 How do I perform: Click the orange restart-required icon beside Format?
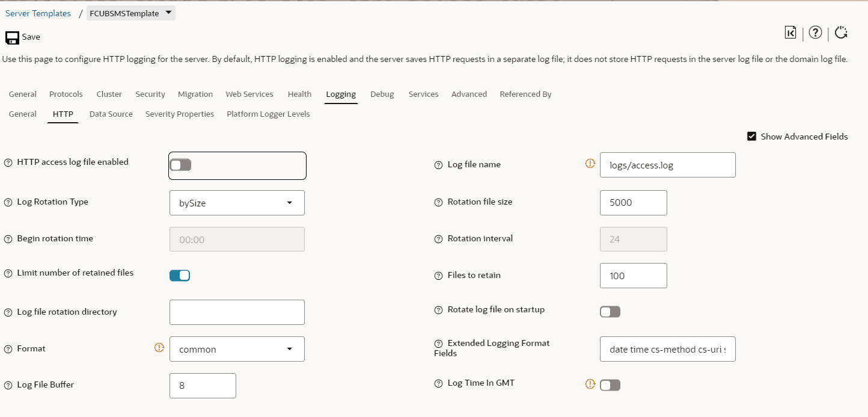(159, 347)
